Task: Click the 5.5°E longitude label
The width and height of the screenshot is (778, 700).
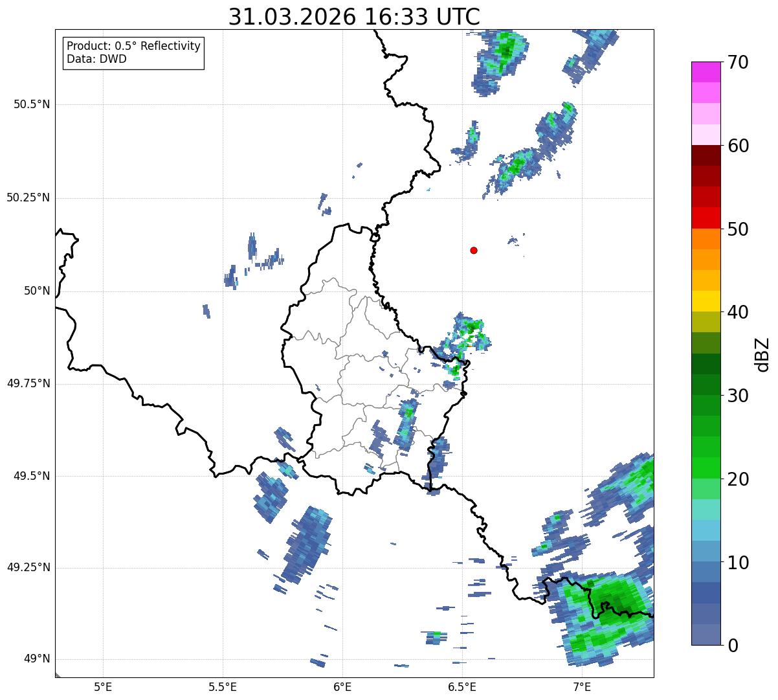Action: click(223, 687)
